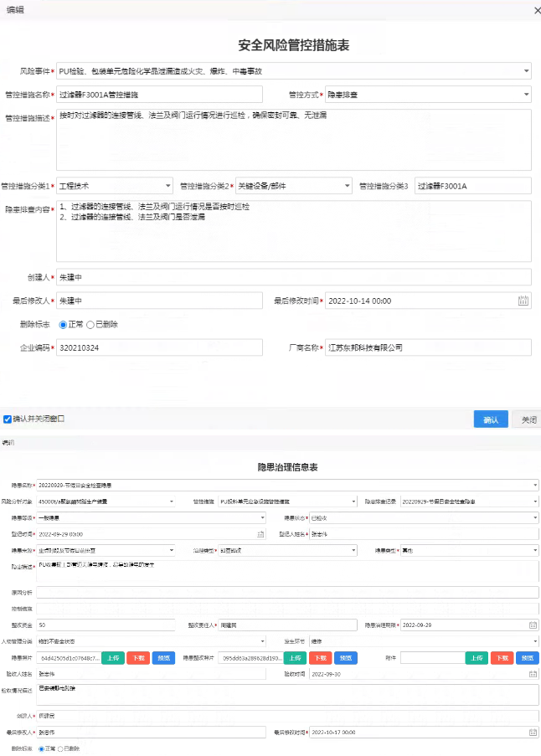Click the blue 确认 button
The width and height of the screenshot is (541, 756).
click(491, 419)
